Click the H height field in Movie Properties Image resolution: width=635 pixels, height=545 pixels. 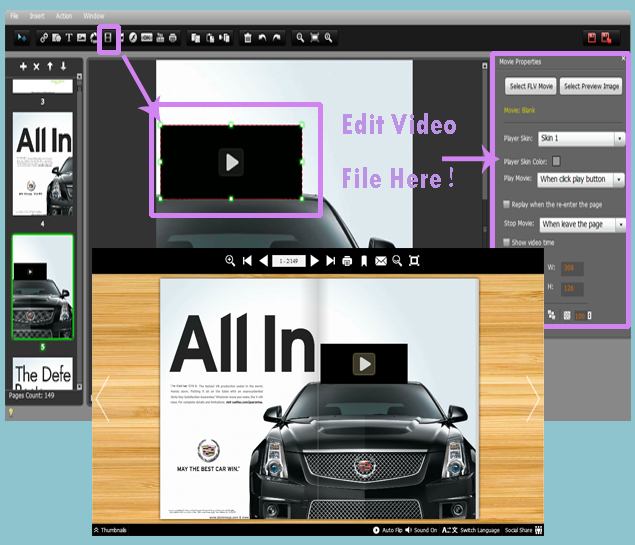(x=572, y=289)
